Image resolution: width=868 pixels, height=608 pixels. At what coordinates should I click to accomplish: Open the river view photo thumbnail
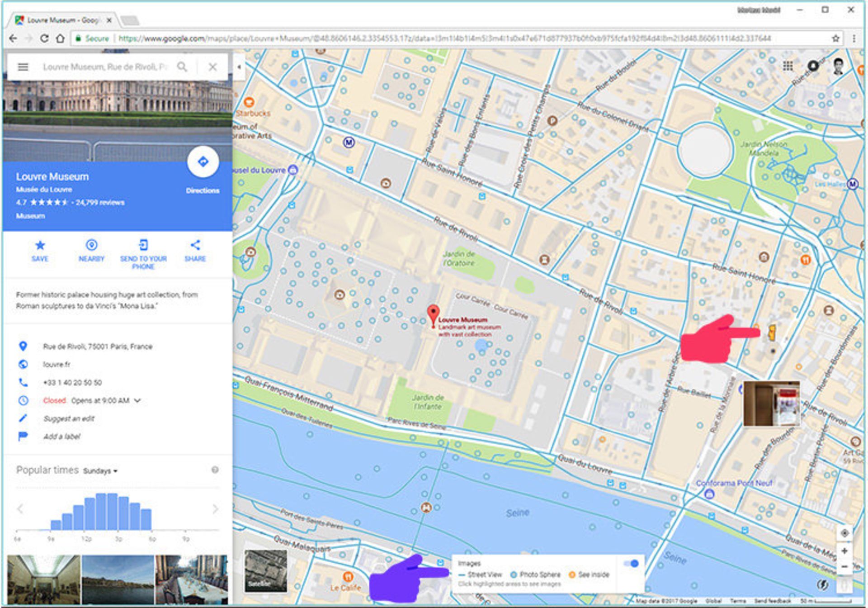point(118,580)
